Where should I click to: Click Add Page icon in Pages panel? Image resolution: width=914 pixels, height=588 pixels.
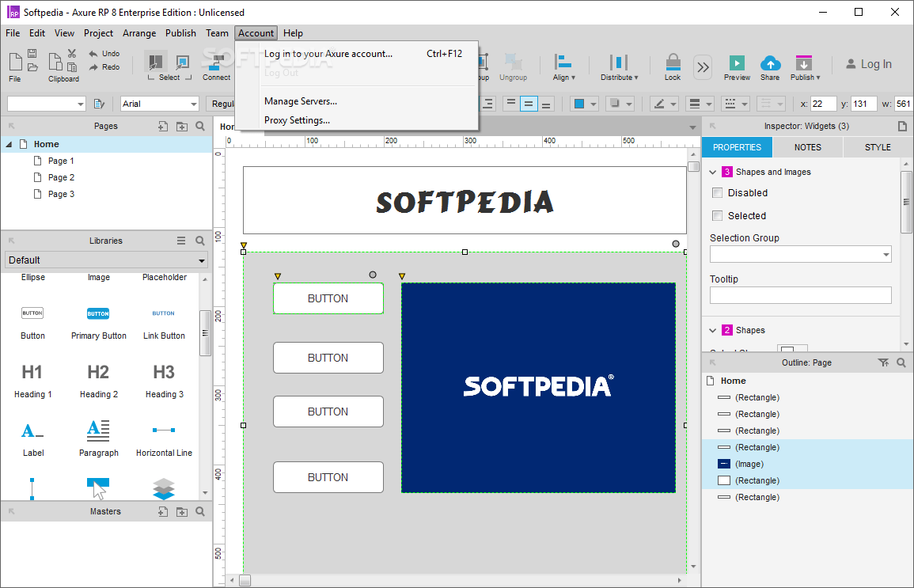click(x=163, y=126)
